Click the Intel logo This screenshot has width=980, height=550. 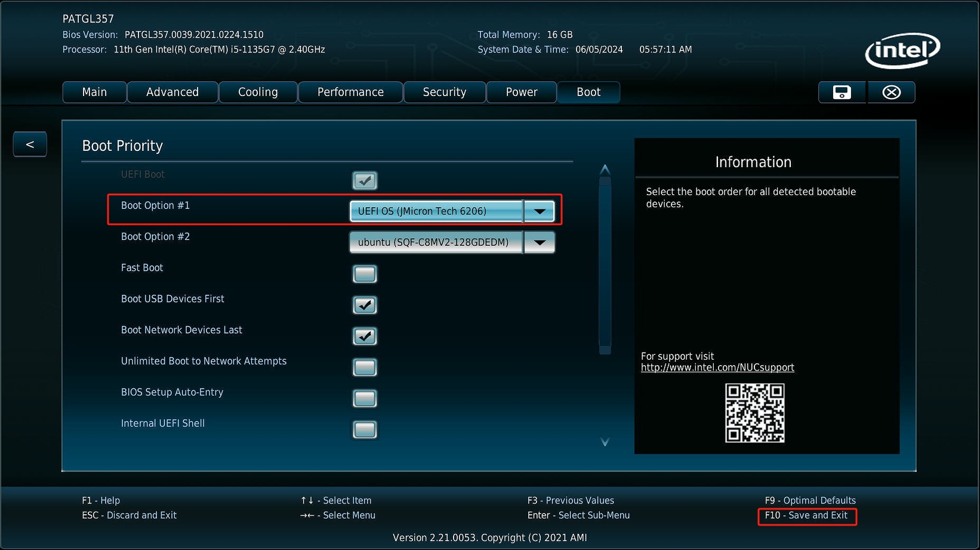pos(902,51)
